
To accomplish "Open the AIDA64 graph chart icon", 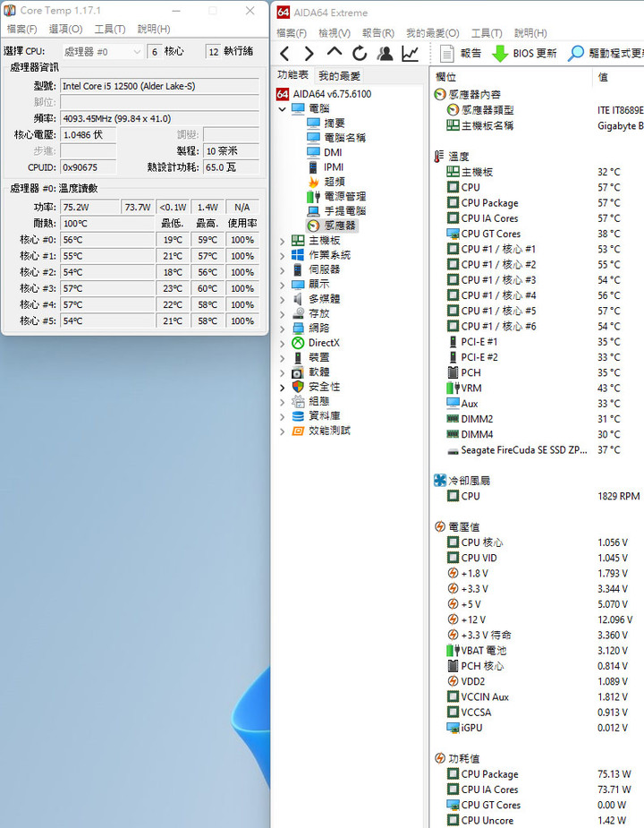I will 411,54.
